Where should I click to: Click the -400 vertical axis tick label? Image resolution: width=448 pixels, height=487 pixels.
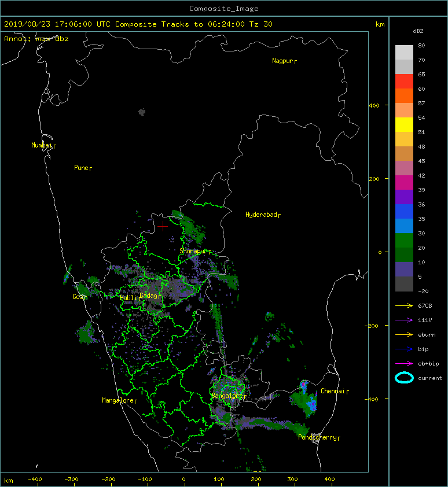tap(371, 399)
